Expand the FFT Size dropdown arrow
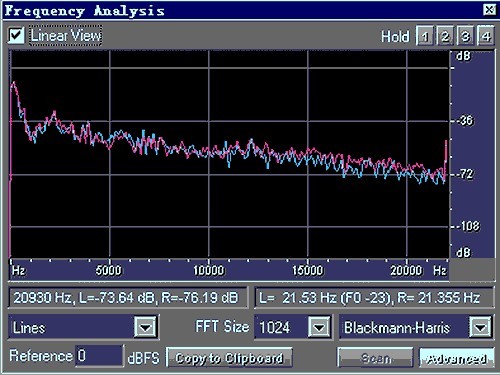Image resolution: width=500 pixels, height=375 pixels. [319, 327]
